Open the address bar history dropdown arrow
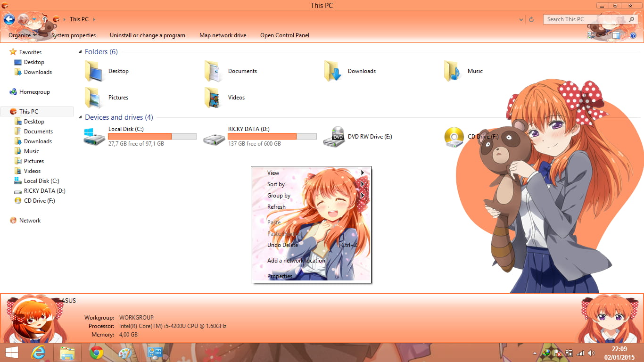Viewport: 644px width, 362px height. pyautogui.click(x=520, y=19)
